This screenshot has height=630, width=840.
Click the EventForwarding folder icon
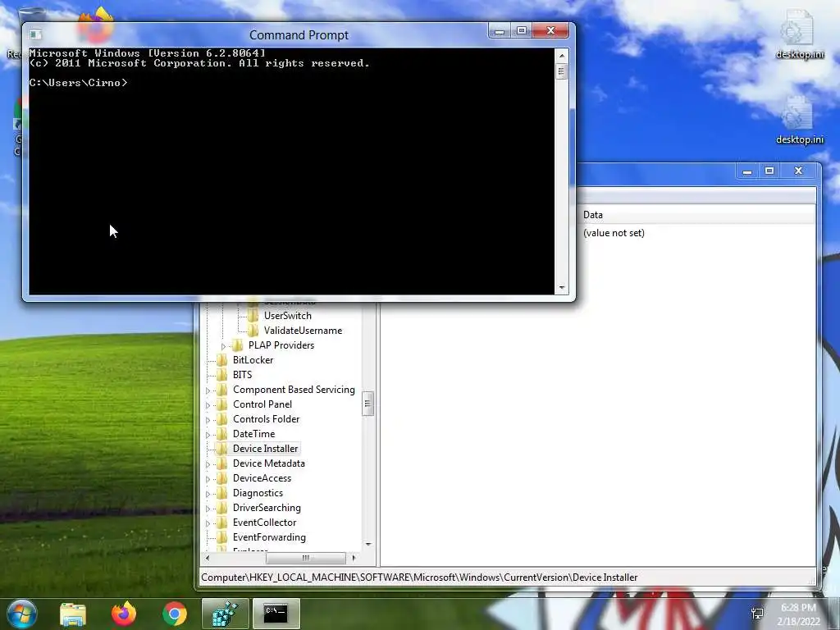click(221, 537)
